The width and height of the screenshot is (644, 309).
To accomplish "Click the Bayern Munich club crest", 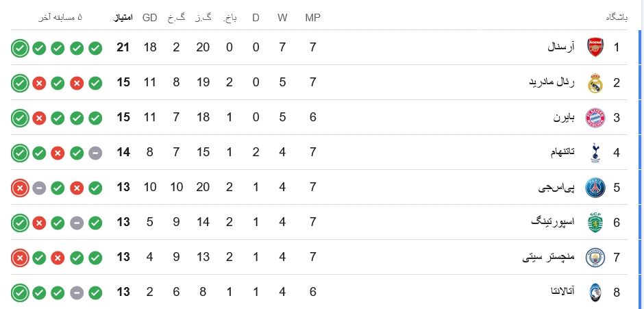I will 595,118.
